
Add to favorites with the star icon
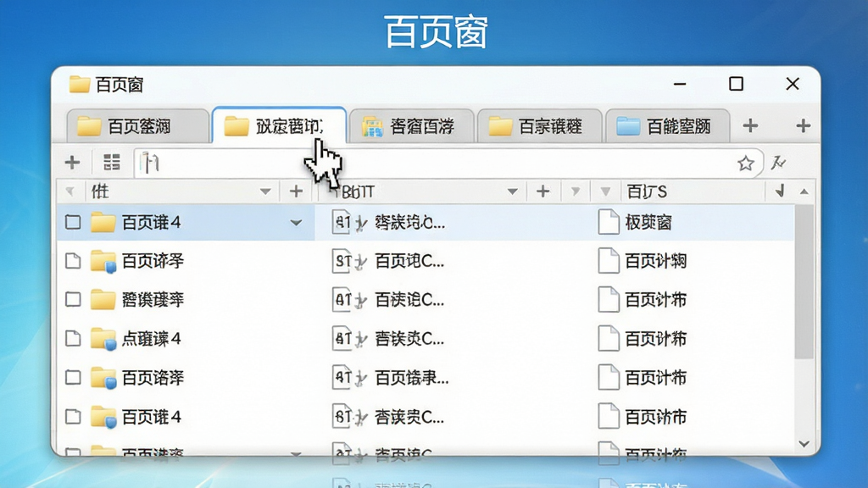[746, 164]
